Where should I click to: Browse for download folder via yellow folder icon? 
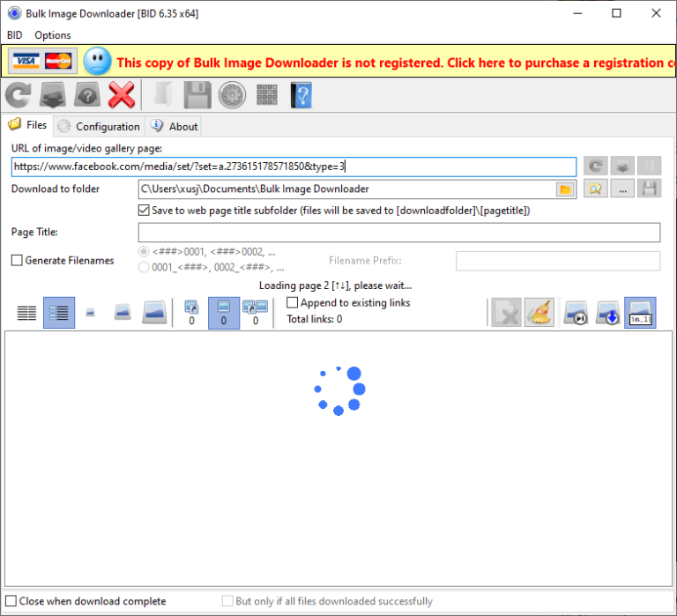(564, 189)
